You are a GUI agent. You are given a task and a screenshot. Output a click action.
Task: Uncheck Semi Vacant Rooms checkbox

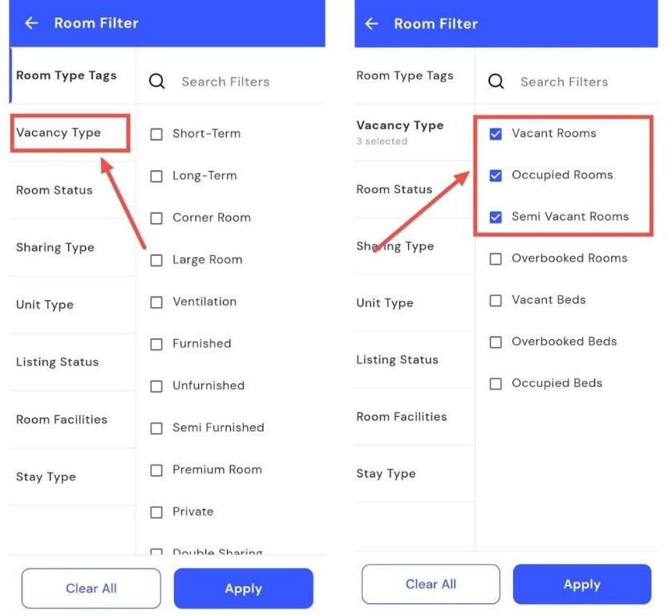pyautogui.click(x=496, y=217)
